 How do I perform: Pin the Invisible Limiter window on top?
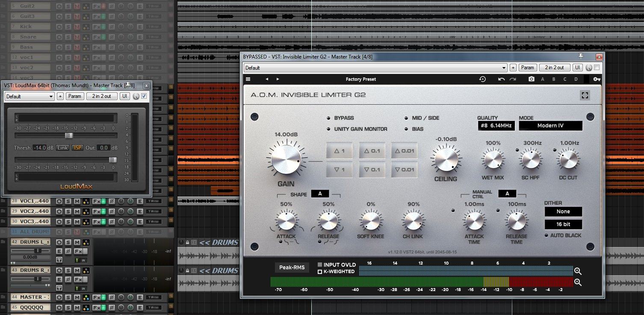(x=581, y=56)
